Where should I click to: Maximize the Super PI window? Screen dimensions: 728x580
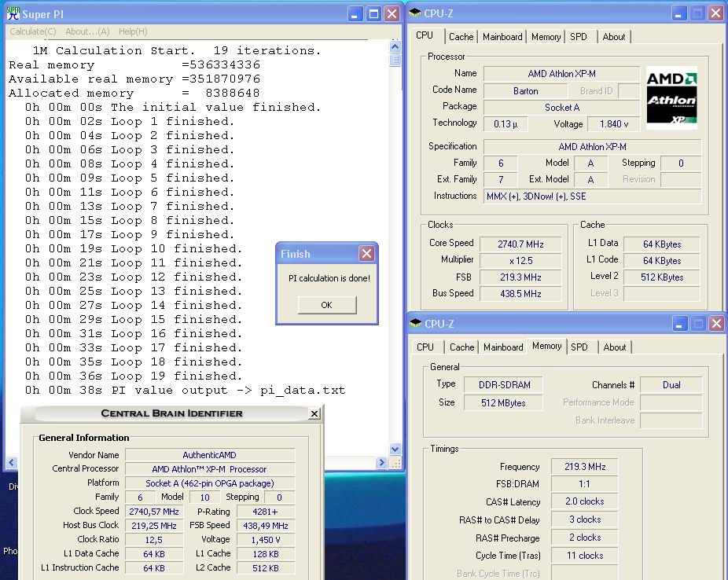pos(373,14)
